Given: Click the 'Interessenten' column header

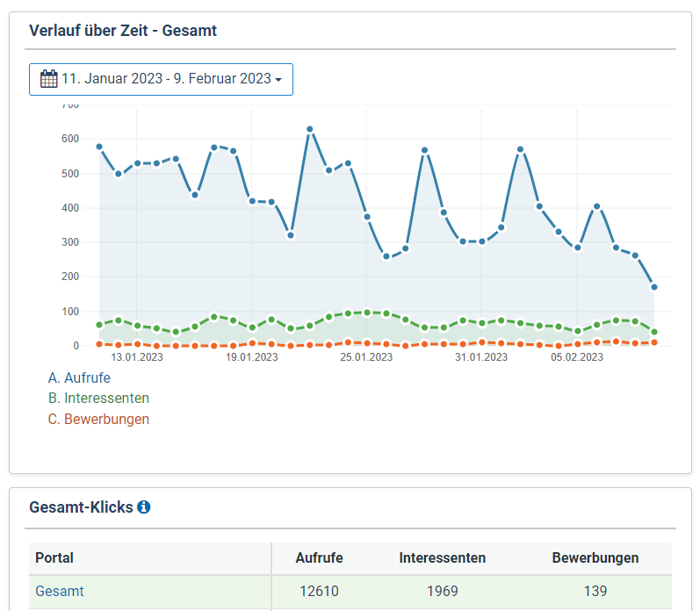Looking at the screenshot, I should [x=442, y=557].
